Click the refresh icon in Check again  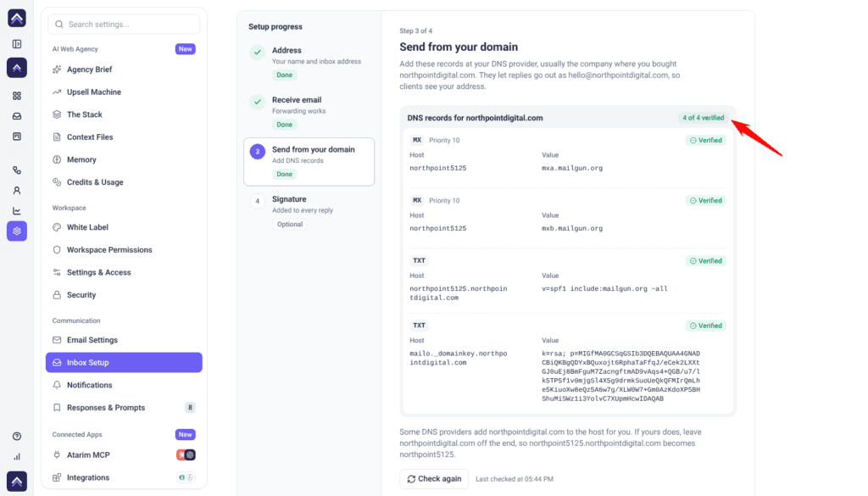click(x=411, y=479)
